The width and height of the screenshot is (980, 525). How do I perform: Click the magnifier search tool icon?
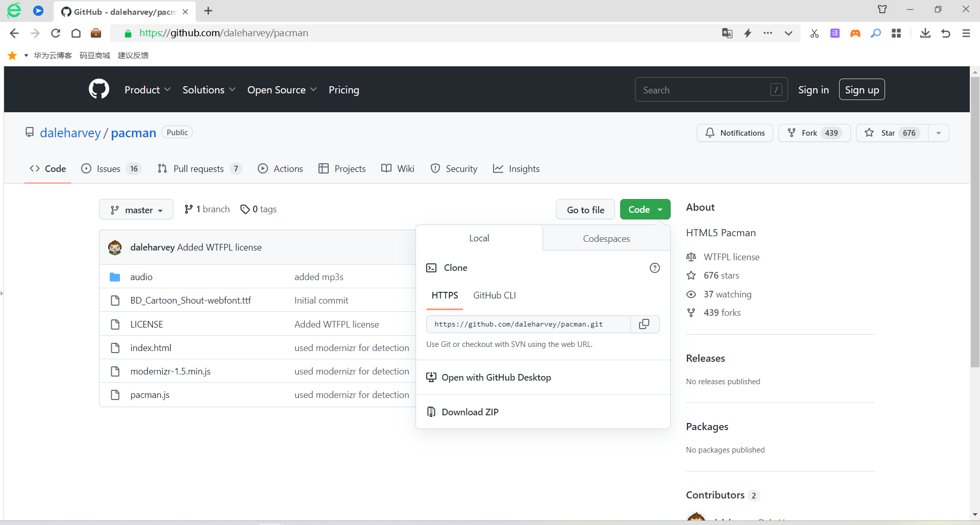(876, 33)
